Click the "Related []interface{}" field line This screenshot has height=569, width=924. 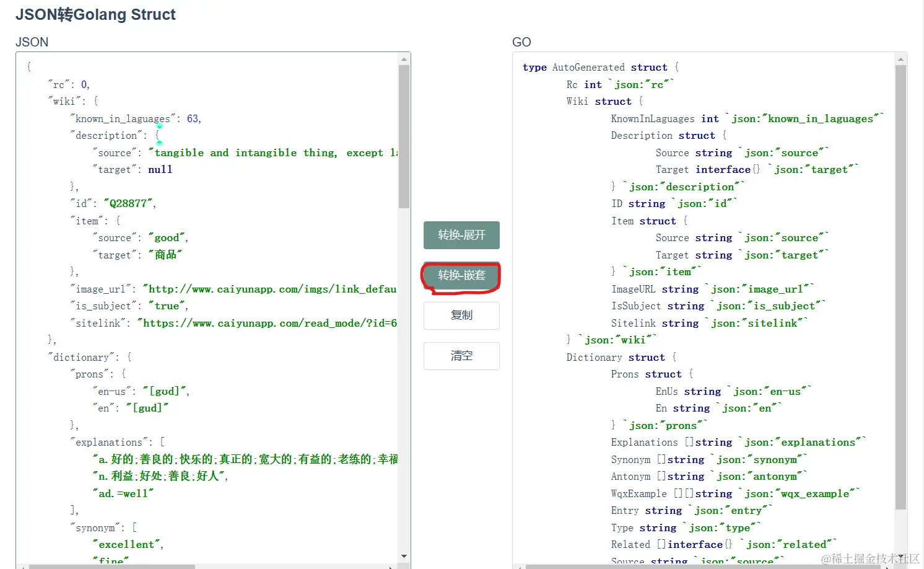tap(725, 544)
